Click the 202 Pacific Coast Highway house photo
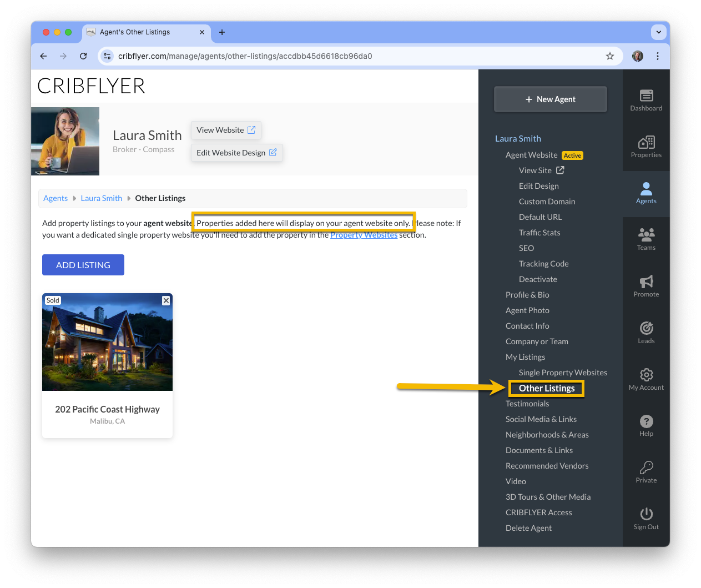 pos(107,342)
